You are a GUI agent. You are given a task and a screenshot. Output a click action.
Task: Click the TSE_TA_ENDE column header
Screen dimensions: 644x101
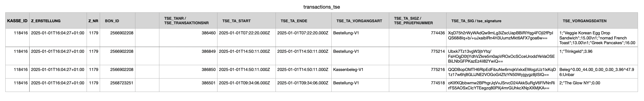pyautogui.click(x=294, y=21)
